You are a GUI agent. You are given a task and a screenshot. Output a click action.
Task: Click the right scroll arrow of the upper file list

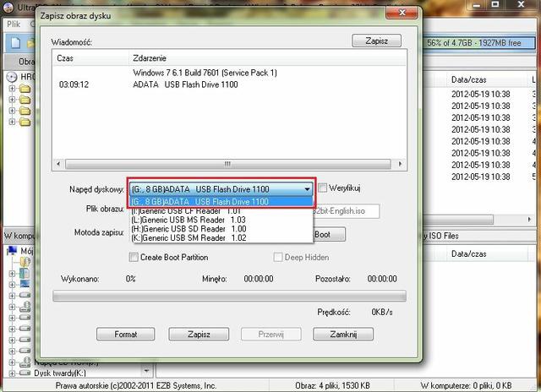pyautogui.click(x=530, y=220)
